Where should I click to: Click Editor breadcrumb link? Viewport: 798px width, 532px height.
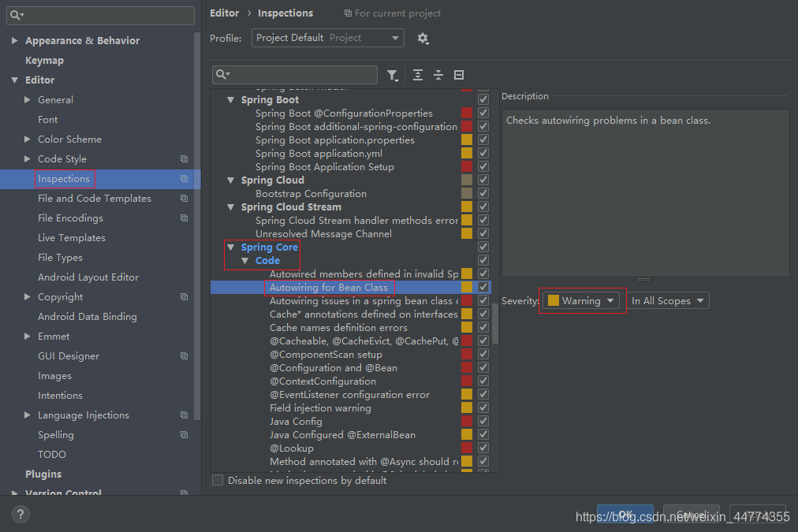click(225, 13)
